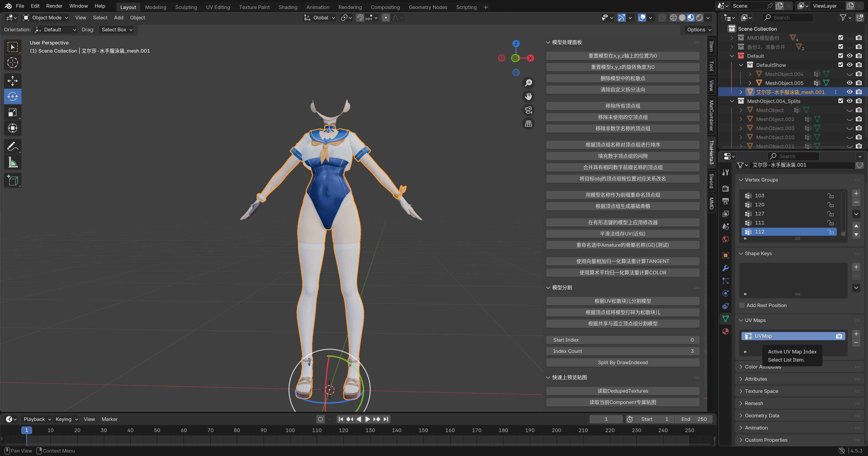Open the Material properties tab
Viewport: 868px width, 456px height.
pyautogui.click(x=725, y=331)
